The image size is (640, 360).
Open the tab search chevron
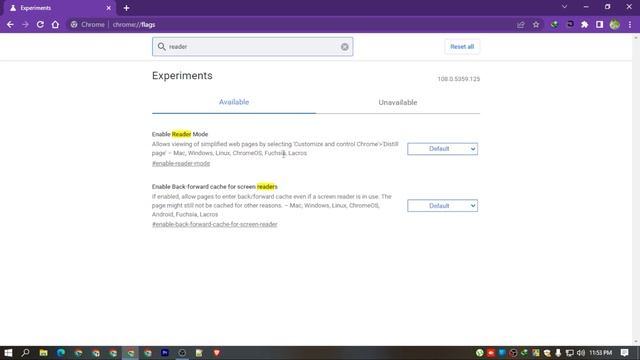pyautogui.click(x=564, y=7)
